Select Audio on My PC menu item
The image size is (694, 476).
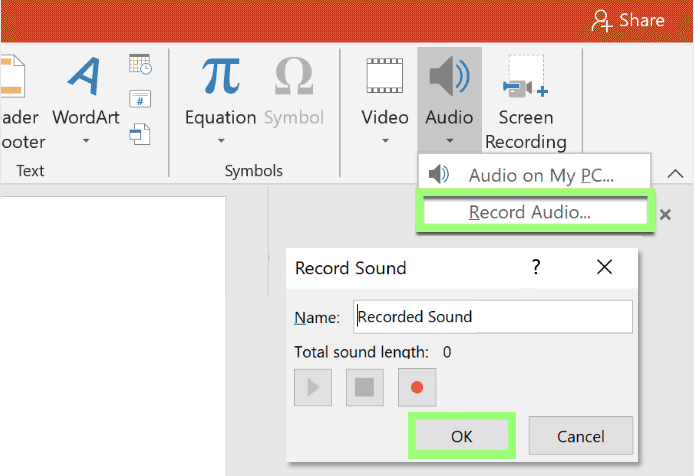534,175
